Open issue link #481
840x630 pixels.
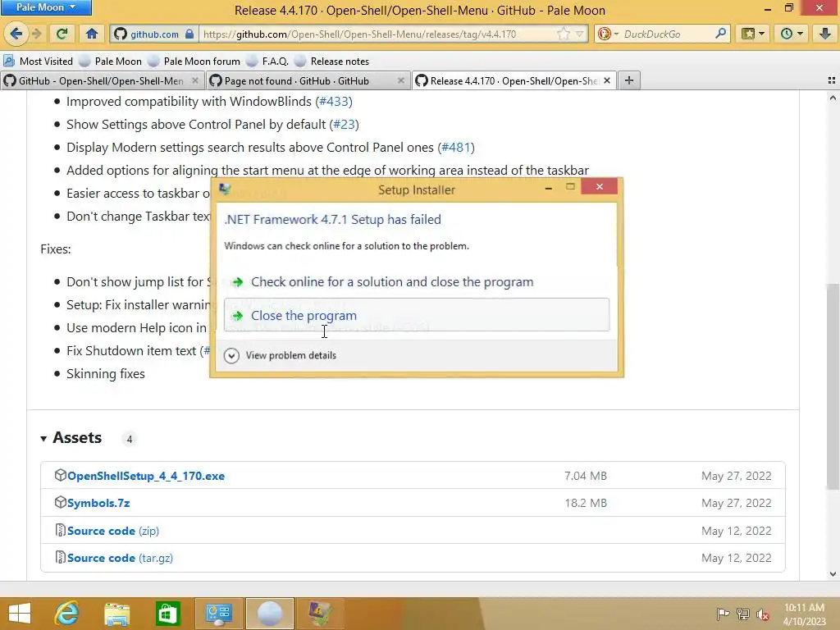[456, 148]
